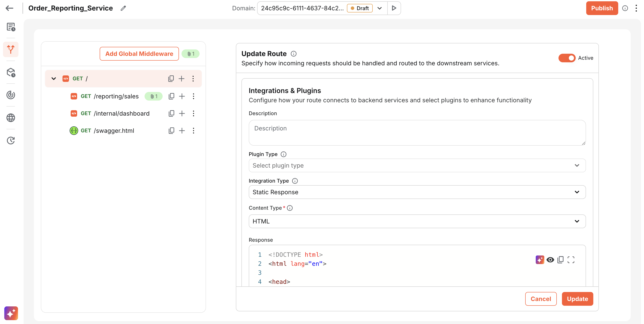Run the domain play button
644x324 pixels.
(394, 8)
